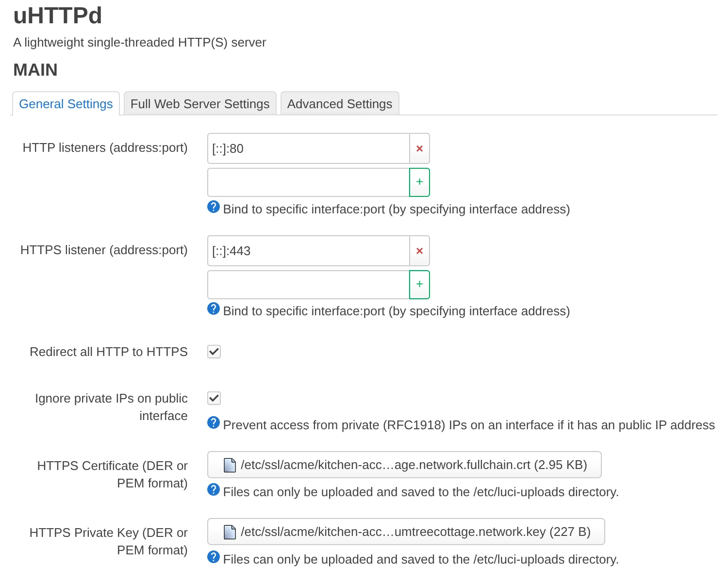Screen dimensions: 728x582
Task: Click the empty HTTPS listener input box
Action: (x=306, y=285)
